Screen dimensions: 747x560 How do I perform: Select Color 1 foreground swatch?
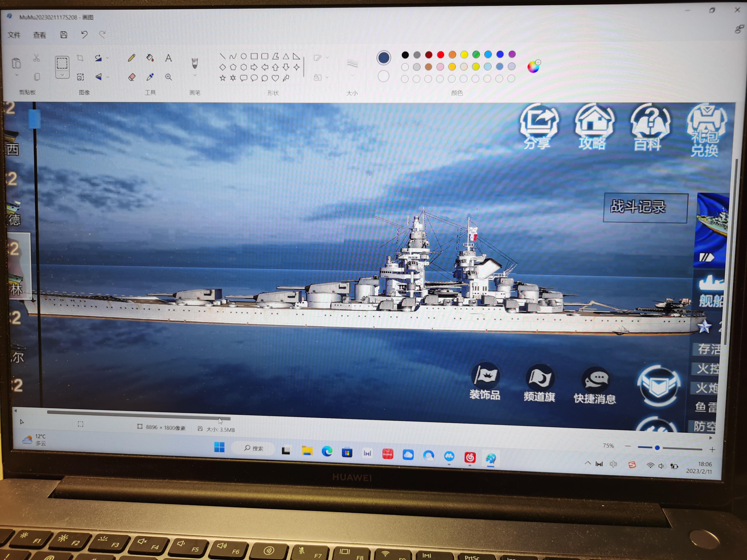pyautogui.click(x=384, y=58)
